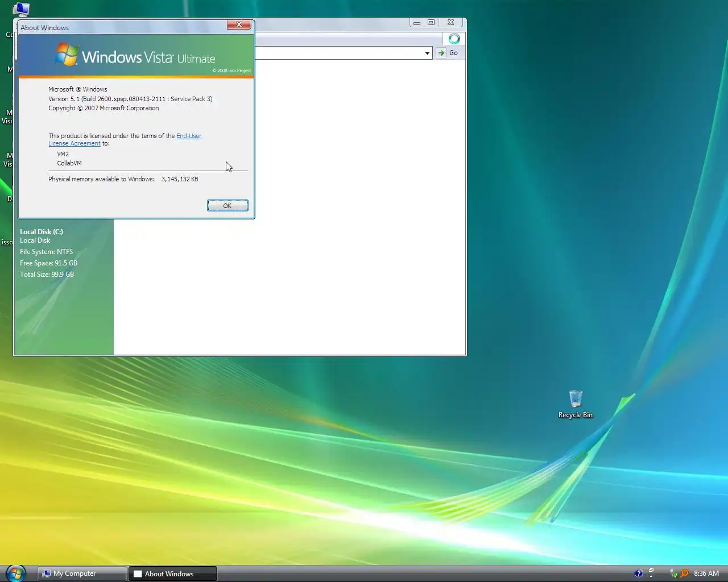Open the address bar dropdown in My Computer
Viewport: 728px width, 582px height.
[427, 53]
